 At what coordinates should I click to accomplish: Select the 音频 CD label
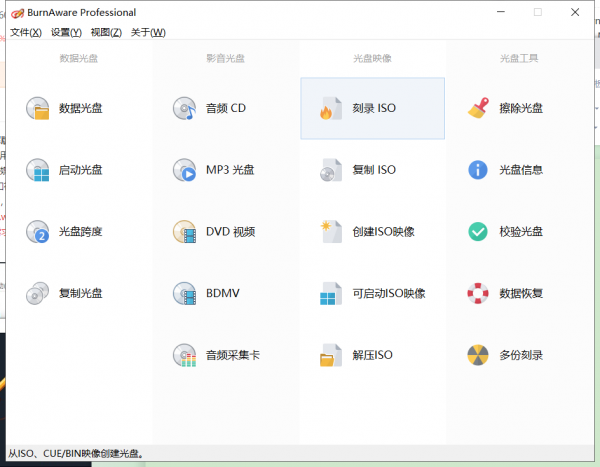pos(226,108)
